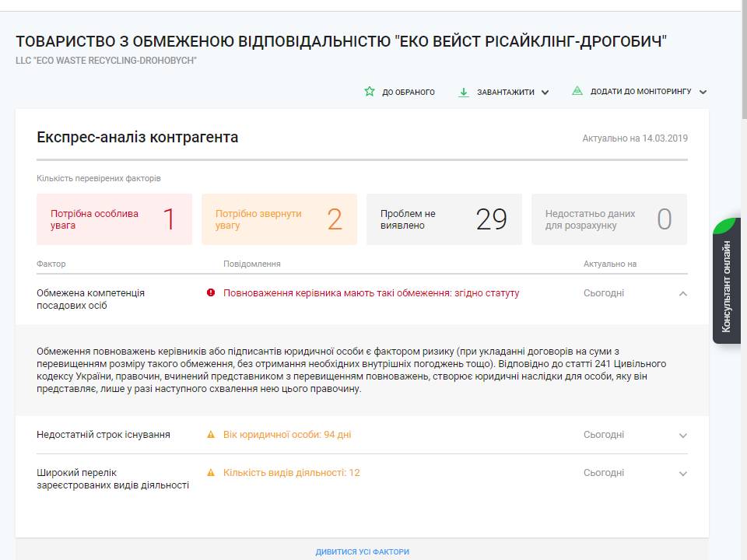747x560 pixels.
Task: Click warning triangle beside Вік юридичної особи
Action: 211,434
